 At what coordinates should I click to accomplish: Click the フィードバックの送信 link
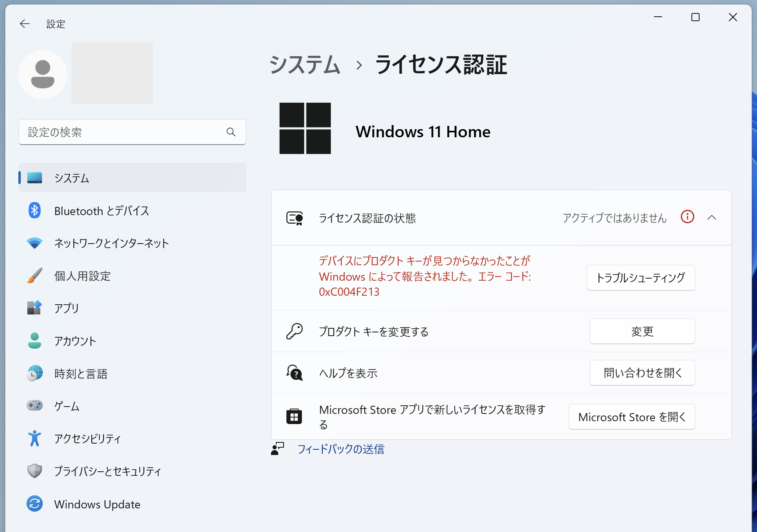click(x=341, y=449)
